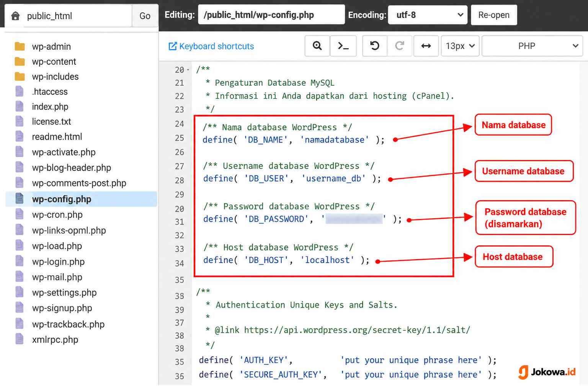Open the wp-includes folder icon
The height and width of the screenshot is (392, 588).
(x=20, y=77)
